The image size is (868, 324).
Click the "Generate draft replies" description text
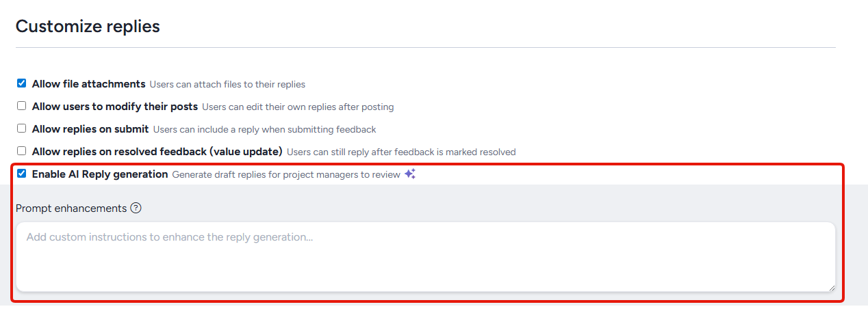pyautogui.click(x=285, y=175)
